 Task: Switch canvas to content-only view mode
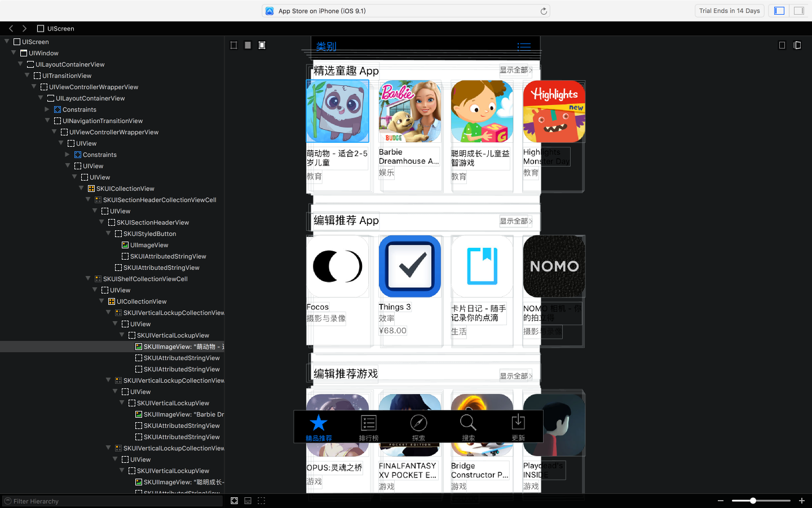[x=248, y=45]
